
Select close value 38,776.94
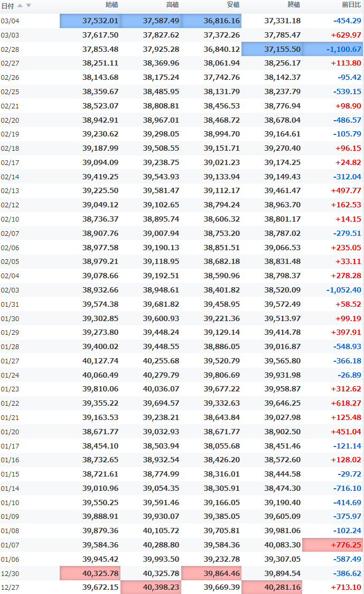pyautogui.click(x=282, y=106)
